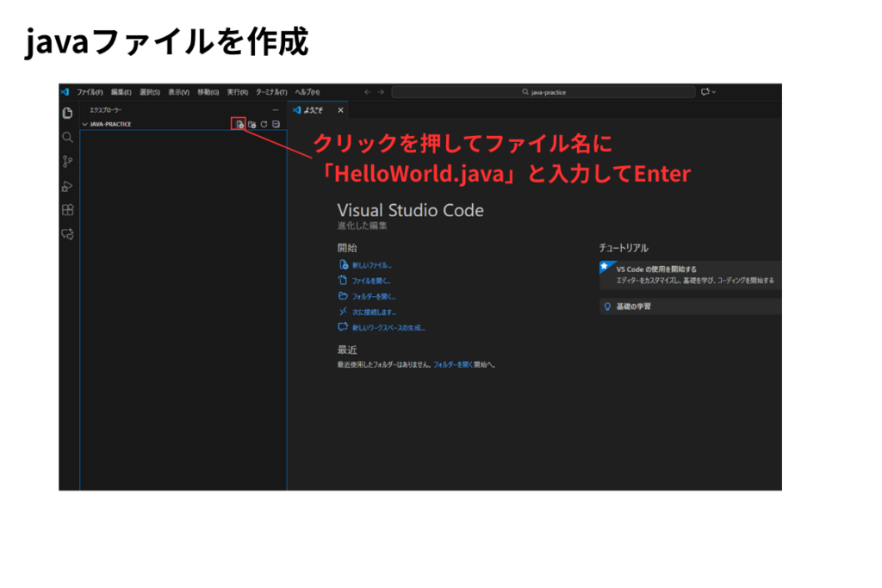Open the Source Control view
Viewport: 882px width, 588px height.
(67, 161)
